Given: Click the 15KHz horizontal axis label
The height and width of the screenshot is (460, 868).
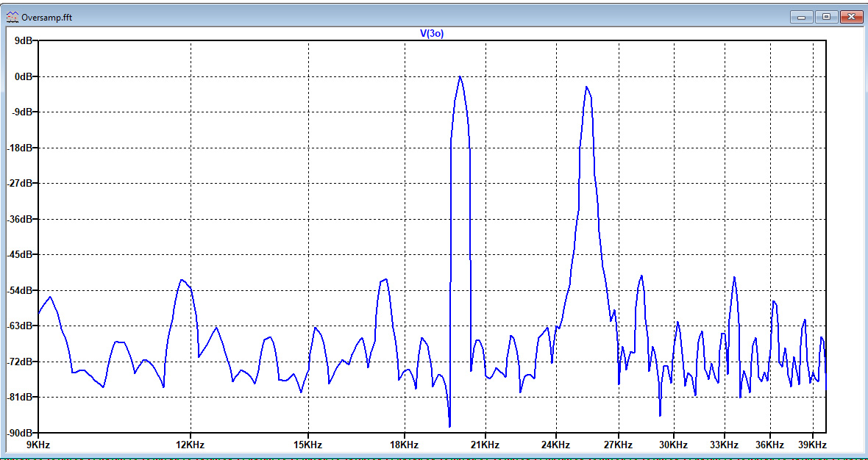Looking at the screenshot, I should (x=307, y=445).
